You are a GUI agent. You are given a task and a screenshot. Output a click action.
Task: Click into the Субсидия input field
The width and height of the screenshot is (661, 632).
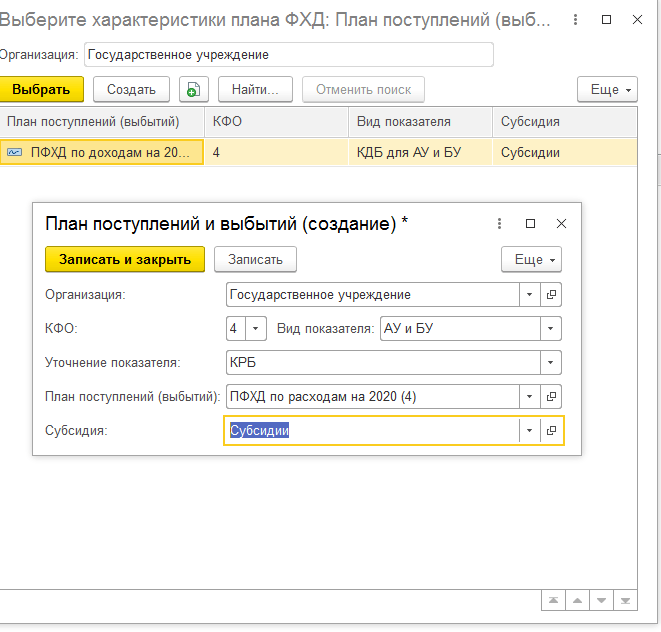(x=370, y=430)
